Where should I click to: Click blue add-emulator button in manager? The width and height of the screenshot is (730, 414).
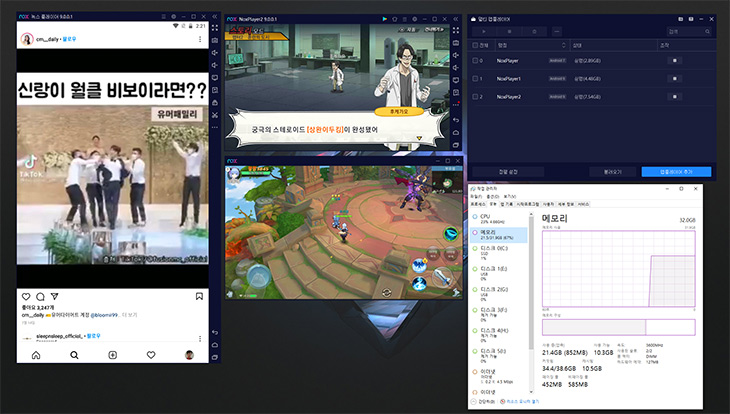coord(676,172)
